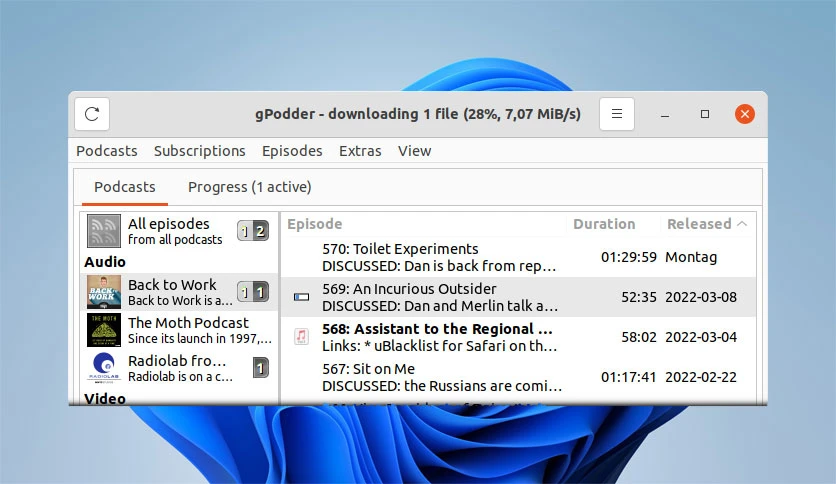Switch to the Progress (1 active) tab
This screenshot has width=836, height=484.
[250, 187]
